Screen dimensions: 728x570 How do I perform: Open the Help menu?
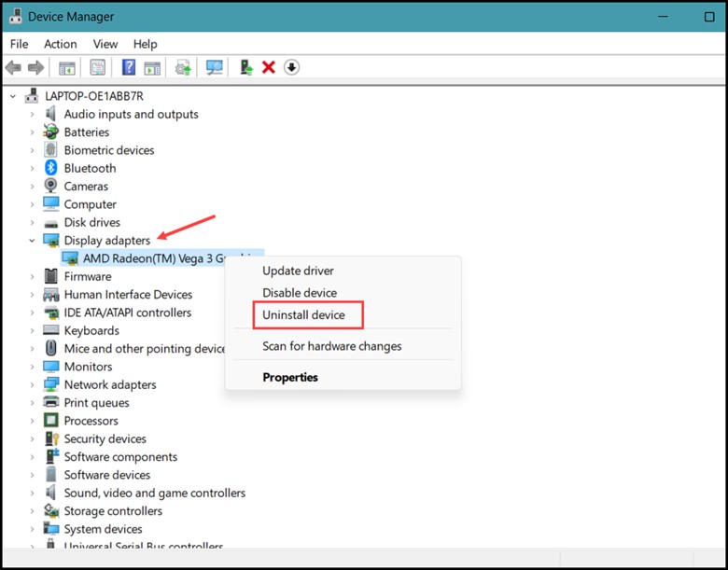coord(146,44)
